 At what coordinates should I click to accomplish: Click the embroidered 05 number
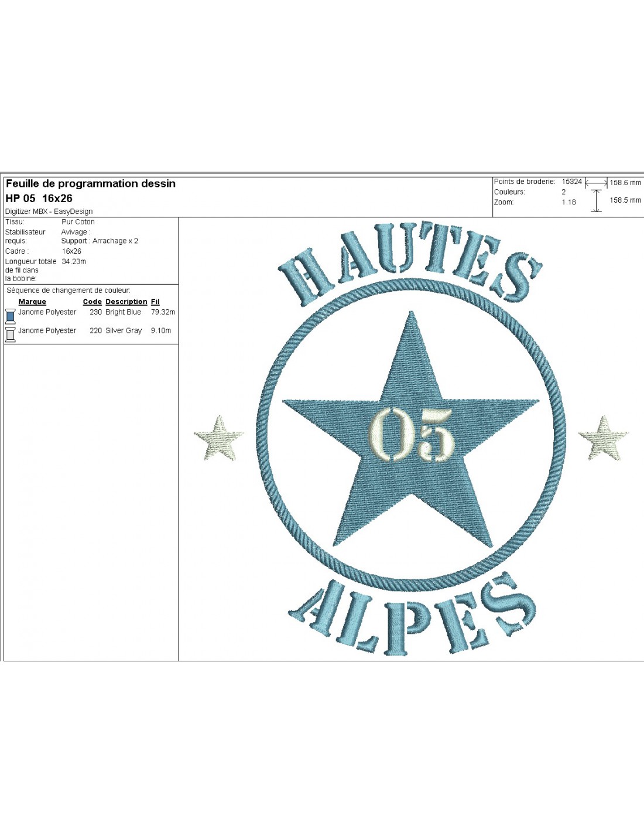(412, 433)
